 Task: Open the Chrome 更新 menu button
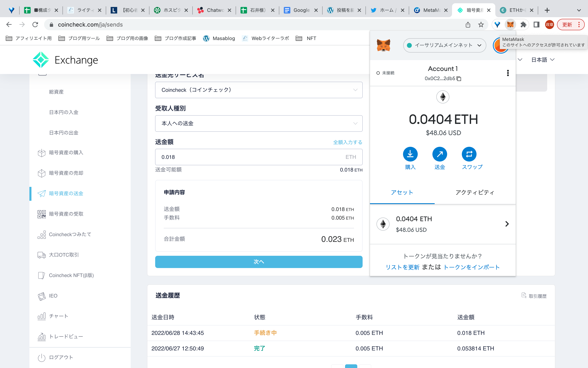coord(570,25)
